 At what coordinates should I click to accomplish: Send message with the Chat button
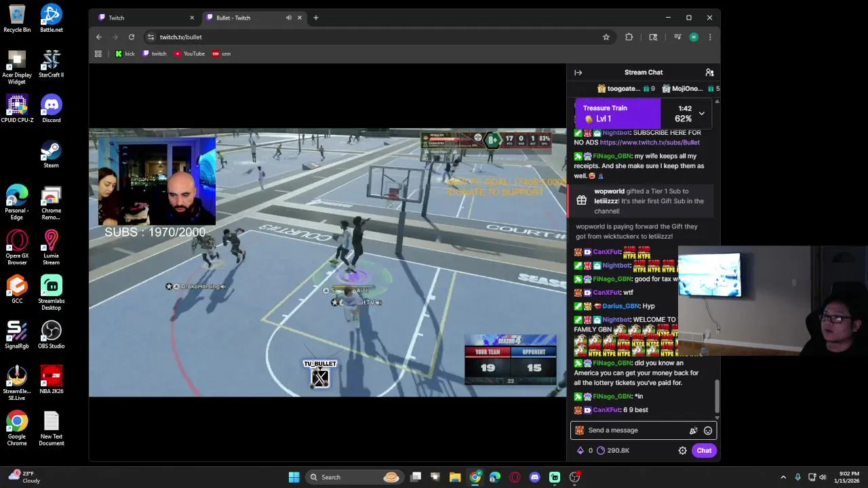(x=704, y=451)
